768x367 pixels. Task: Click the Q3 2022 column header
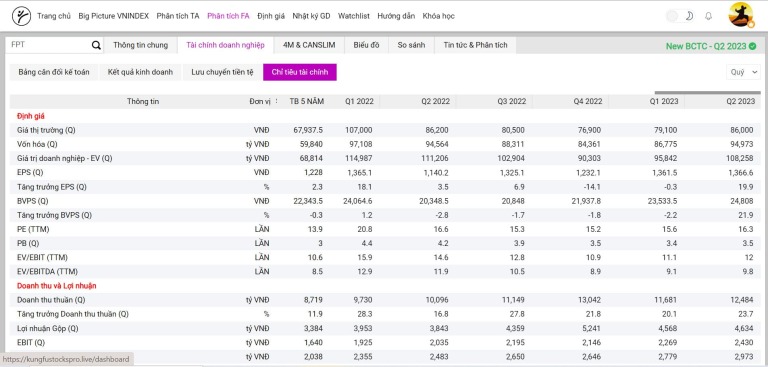click(512, 101)
